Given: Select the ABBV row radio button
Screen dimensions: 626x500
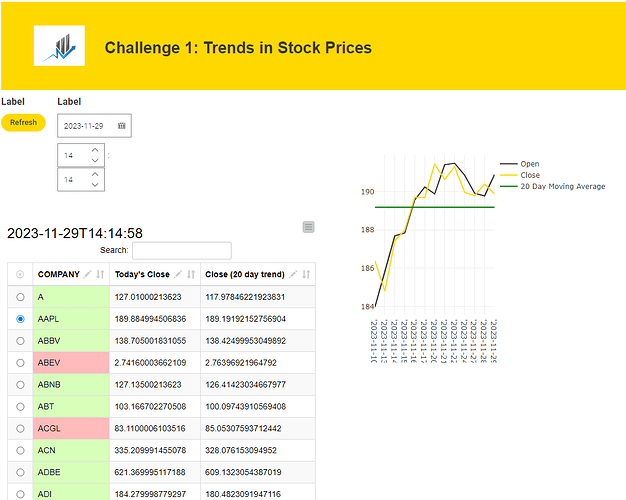Looking at the screenshot, I should point(20,341).
